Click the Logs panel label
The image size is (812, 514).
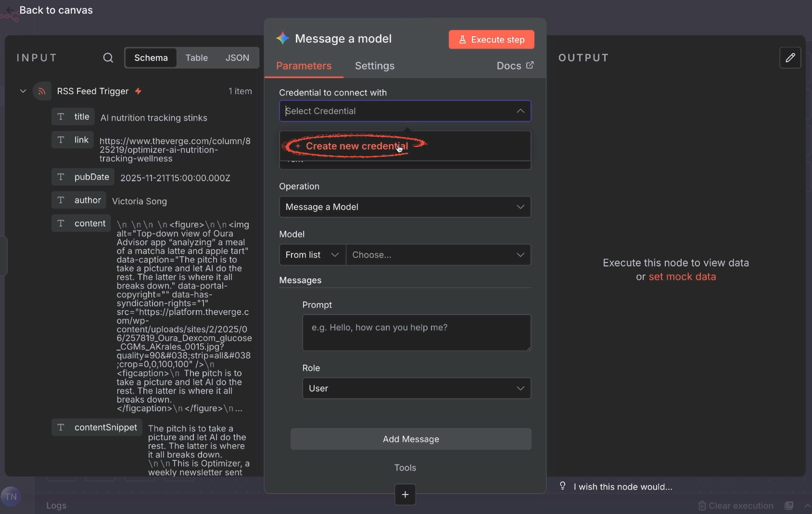[56, 505]
